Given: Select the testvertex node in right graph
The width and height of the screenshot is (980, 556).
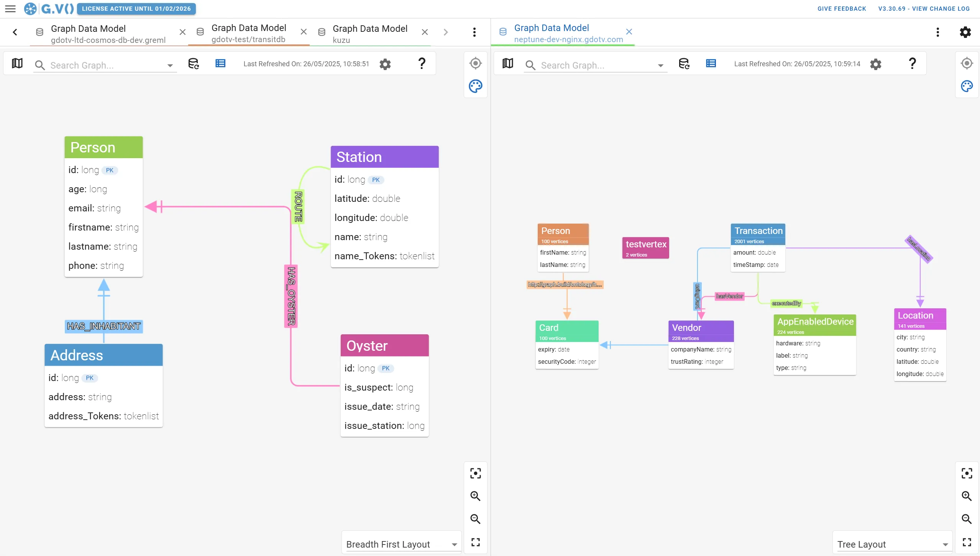Looking at the screenshot, I should [x=645, y=248].
